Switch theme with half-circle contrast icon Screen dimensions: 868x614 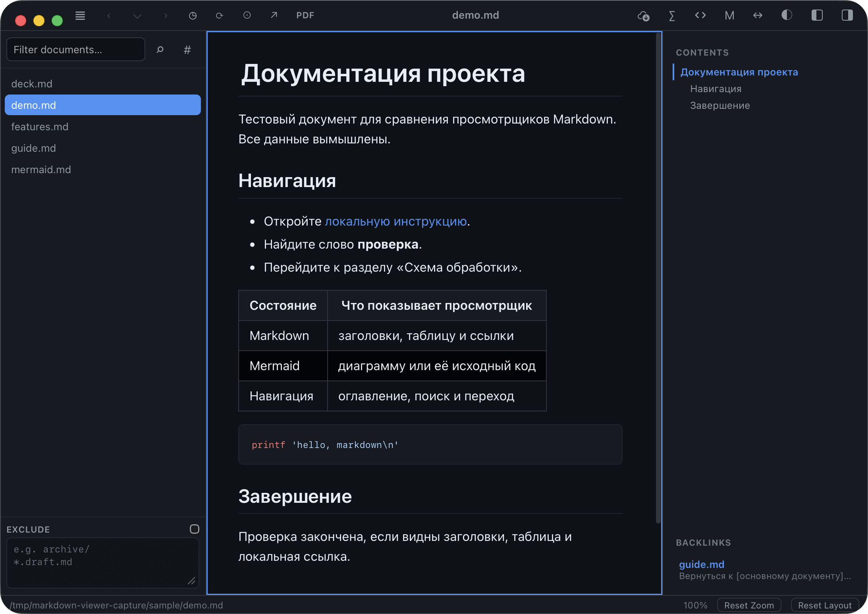[787, 15]
